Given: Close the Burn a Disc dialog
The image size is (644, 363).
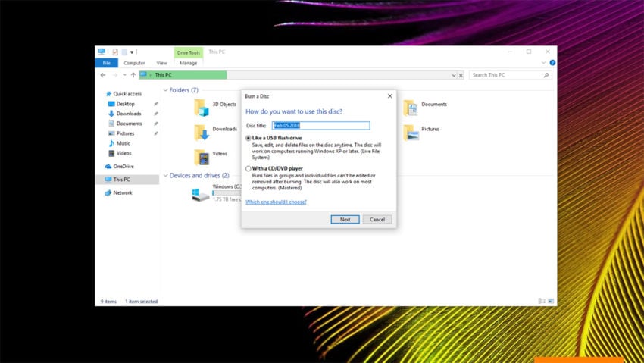Looking at the screenshot, I should [389, 96].
